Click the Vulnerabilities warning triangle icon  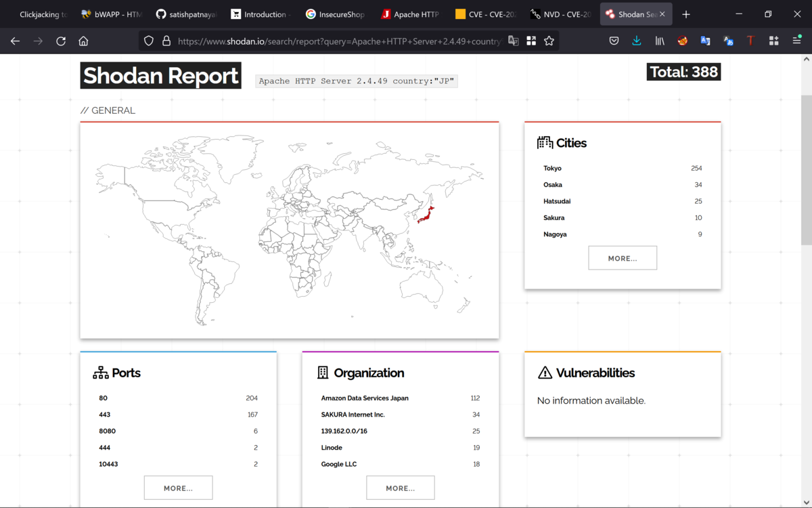click(x=545, y=373)
